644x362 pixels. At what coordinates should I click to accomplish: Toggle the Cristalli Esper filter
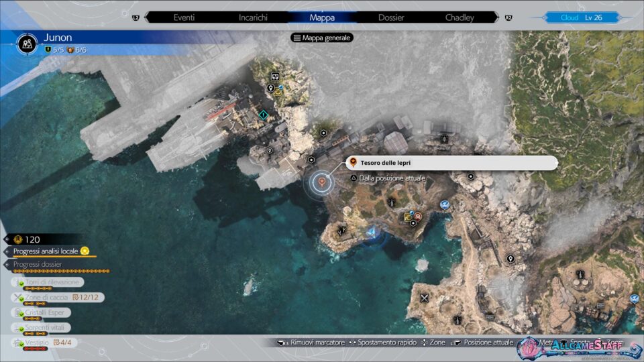click(41, 312)
